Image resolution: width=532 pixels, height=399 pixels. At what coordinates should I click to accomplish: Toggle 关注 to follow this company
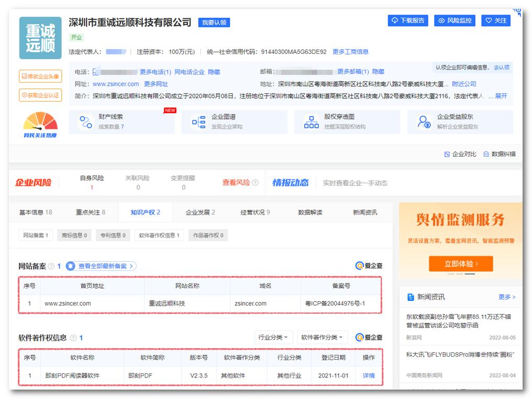coord(495,20)
